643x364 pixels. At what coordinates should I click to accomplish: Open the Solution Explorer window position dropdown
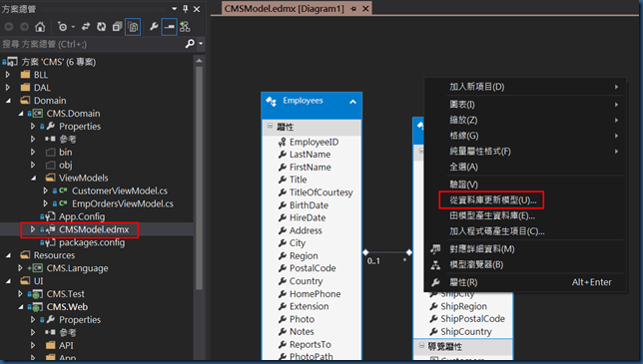175,9
